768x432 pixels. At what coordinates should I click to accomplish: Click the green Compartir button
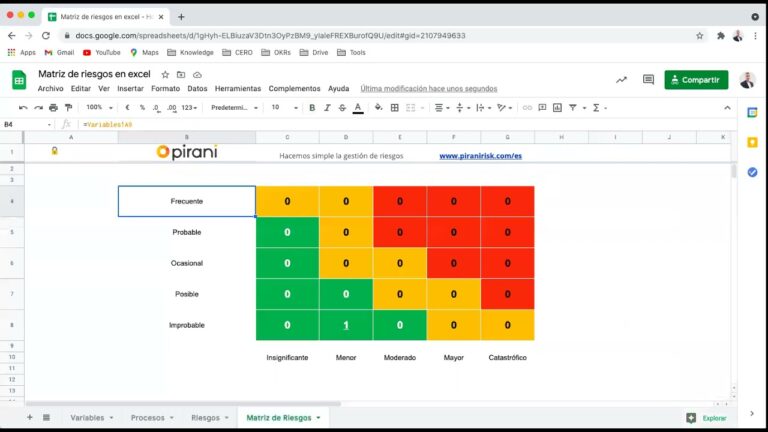[696, 80]
